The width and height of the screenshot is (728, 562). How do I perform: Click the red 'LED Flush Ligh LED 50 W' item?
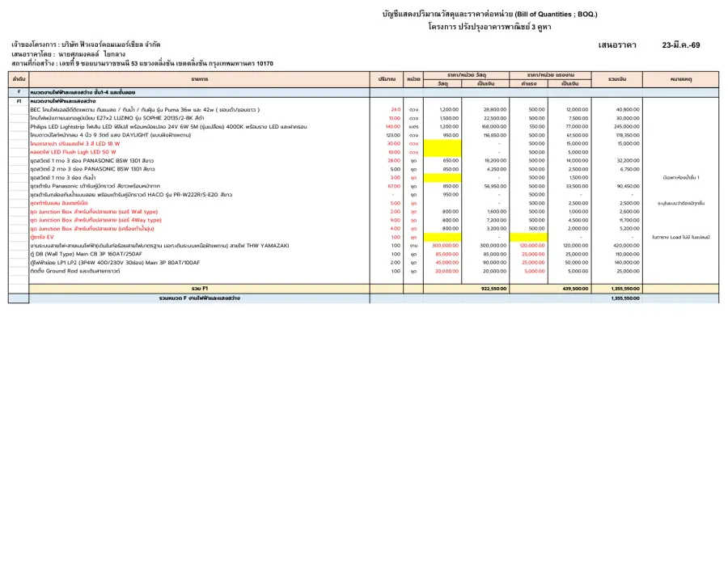[73, 152]
